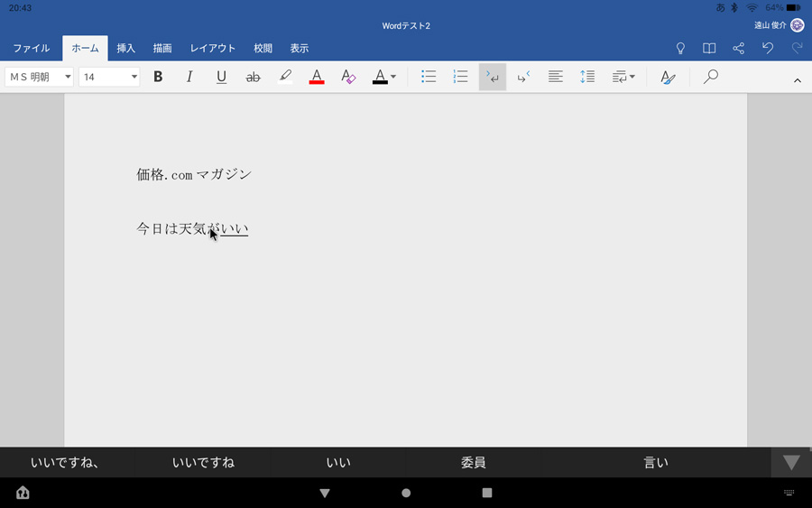Apply red font color swatch

tap(317, 77)
